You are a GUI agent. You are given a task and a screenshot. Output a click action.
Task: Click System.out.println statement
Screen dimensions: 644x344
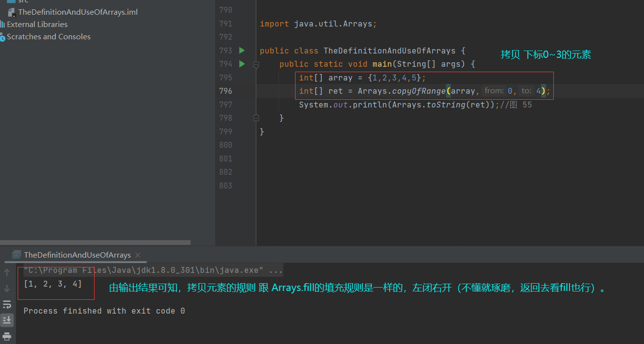click(399, 105)
